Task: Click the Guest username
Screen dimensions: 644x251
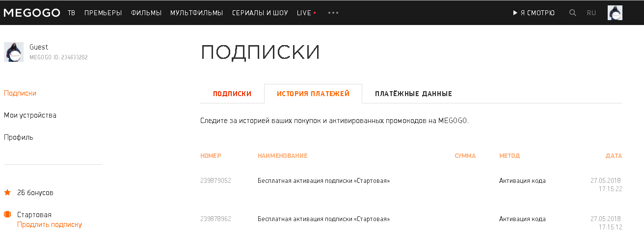Action: pyautogui.click(x=39, y=47)
